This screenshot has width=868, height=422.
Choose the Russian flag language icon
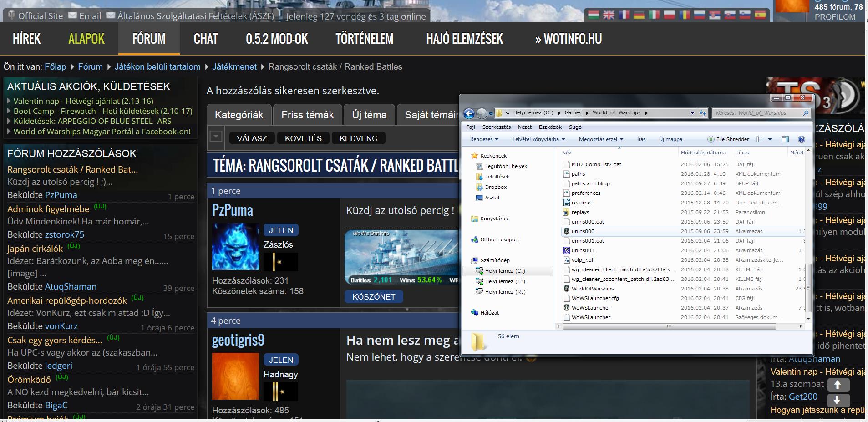pos(699,15)
